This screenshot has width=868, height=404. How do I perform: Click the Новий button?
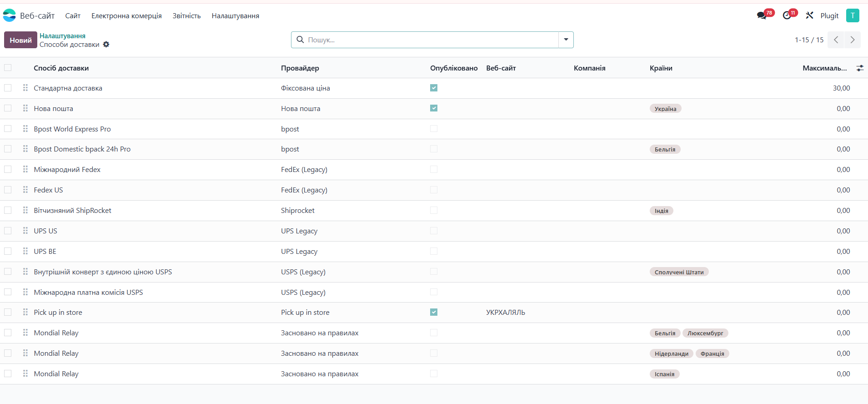point(20,40)
